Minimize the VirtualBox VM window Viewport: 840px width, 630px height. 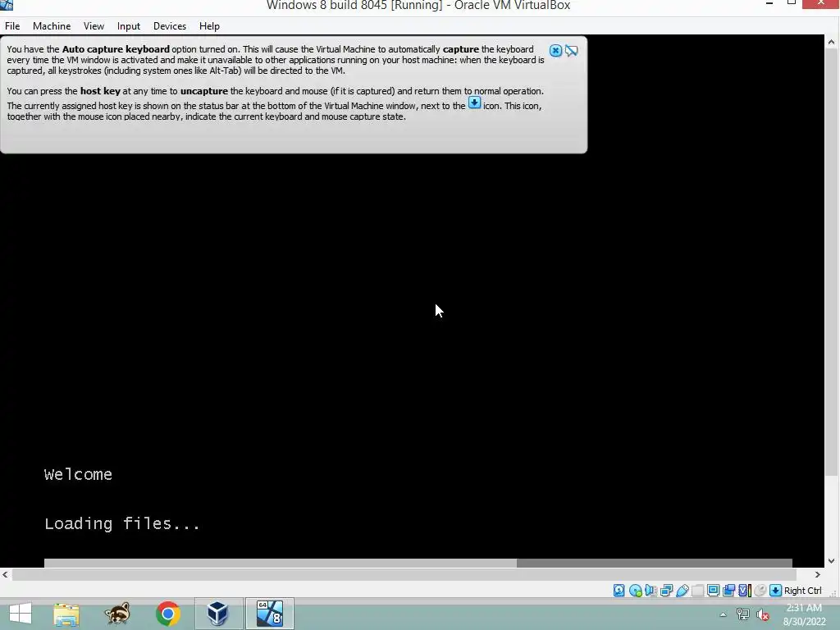pyautogui.click(x=769, y=4)
